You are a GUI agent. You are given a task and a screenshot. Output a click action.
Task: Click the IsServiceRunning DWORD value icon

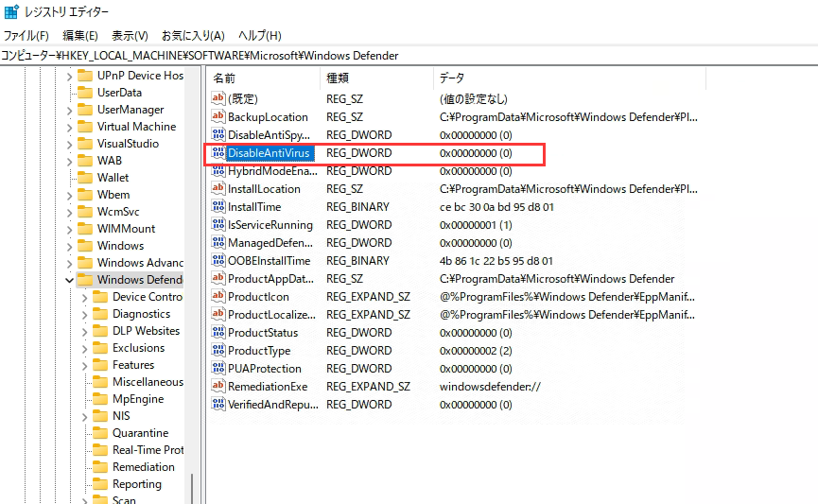(x=218, y=224)
